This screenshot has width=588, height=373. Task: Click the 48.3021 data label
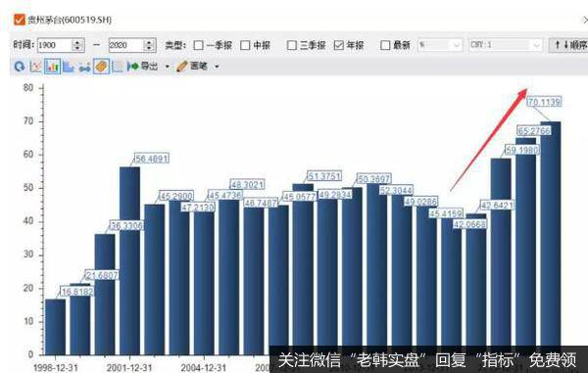coord(247,184)
